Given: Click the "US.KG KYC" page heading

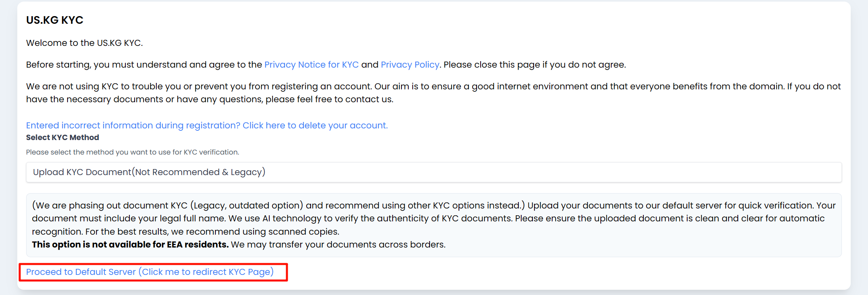Looking at the screenshot, I should point(55,20).
